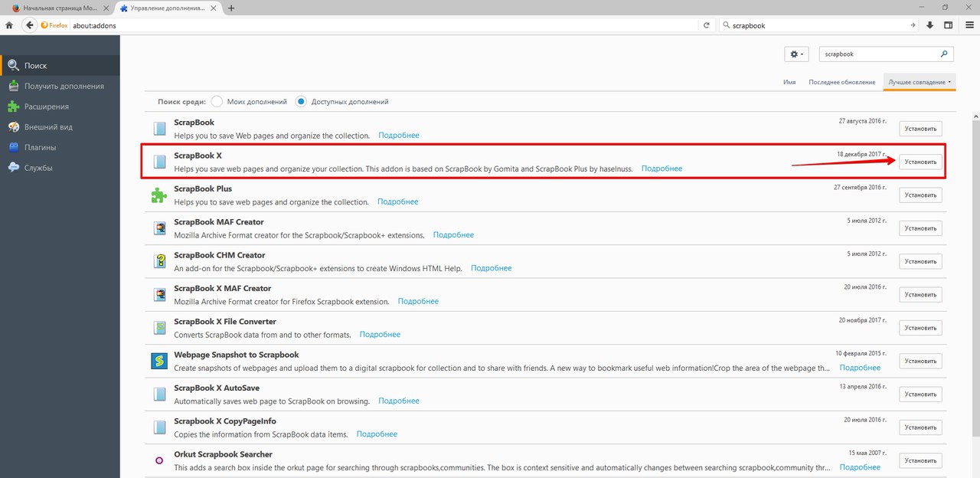This screenshot has width=980, height=478.
Task: Open Подробнее link for ScrapBook X
Action: (x=661, y=169)
